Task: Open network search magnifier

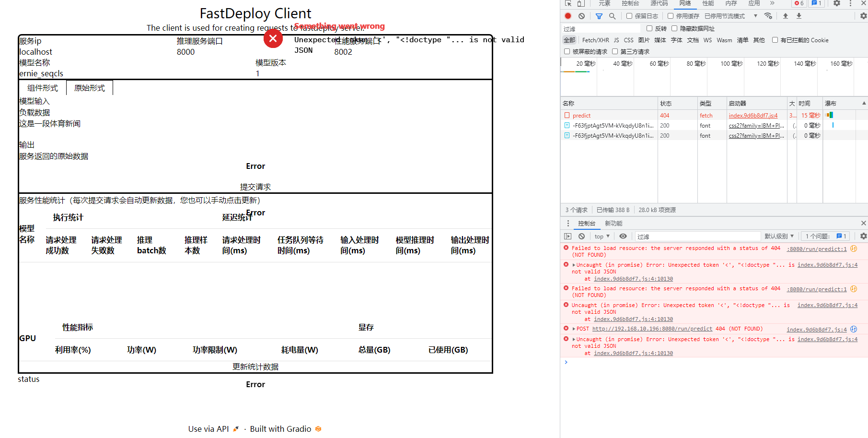Action: (x=612, y=16)
